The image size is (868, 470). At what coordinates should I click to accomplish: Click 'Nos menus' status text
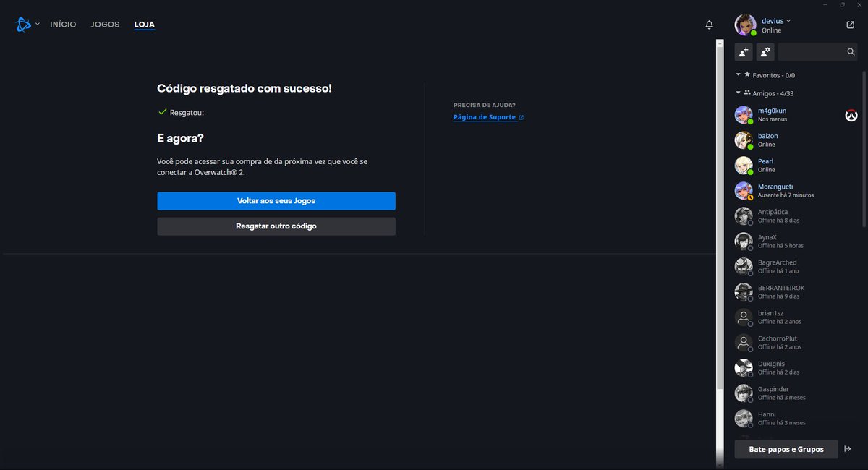773,119
